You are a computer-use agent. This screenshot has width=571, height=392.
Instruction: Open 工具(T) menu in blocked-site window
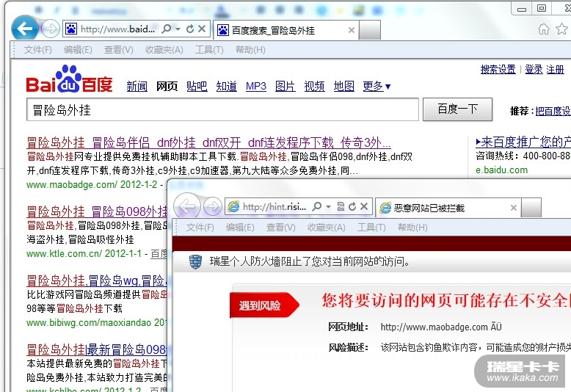pyautogui.click(x=371, y=228)
